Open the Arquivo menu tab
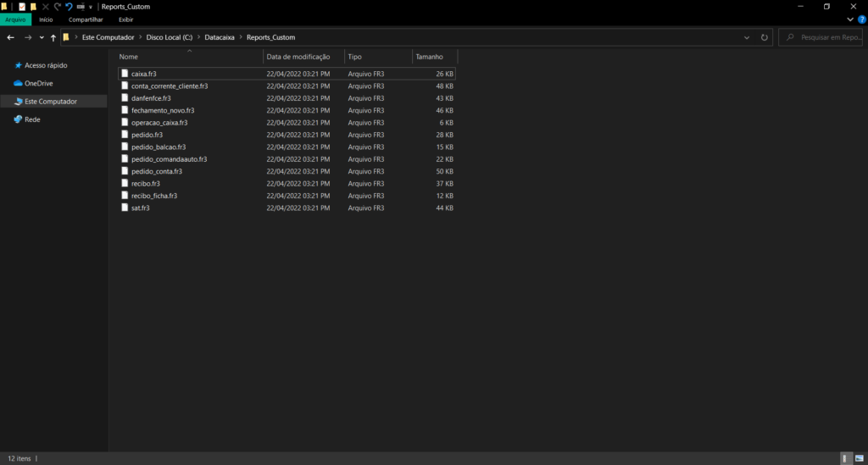 click(x=16, y=19)
